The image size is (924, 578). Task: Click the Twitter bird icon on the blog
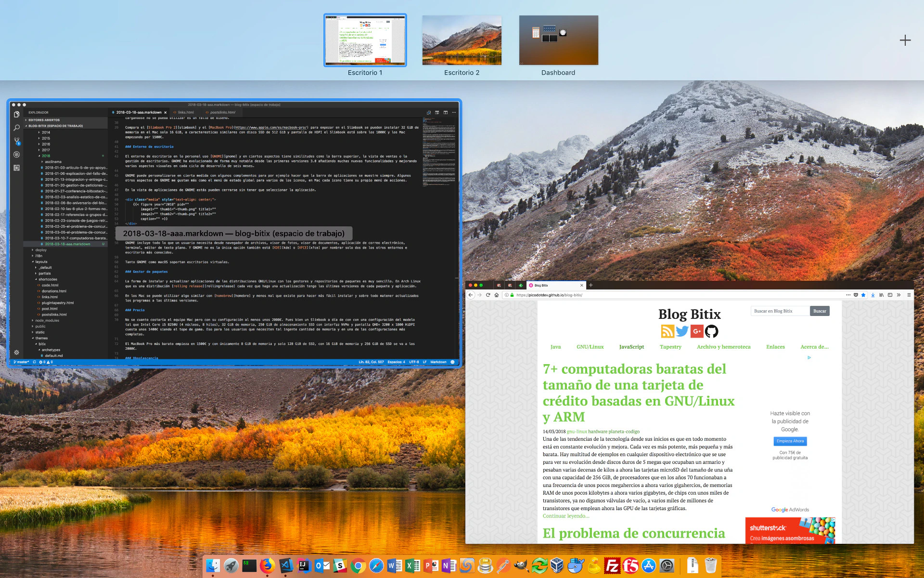click(682, 331)
